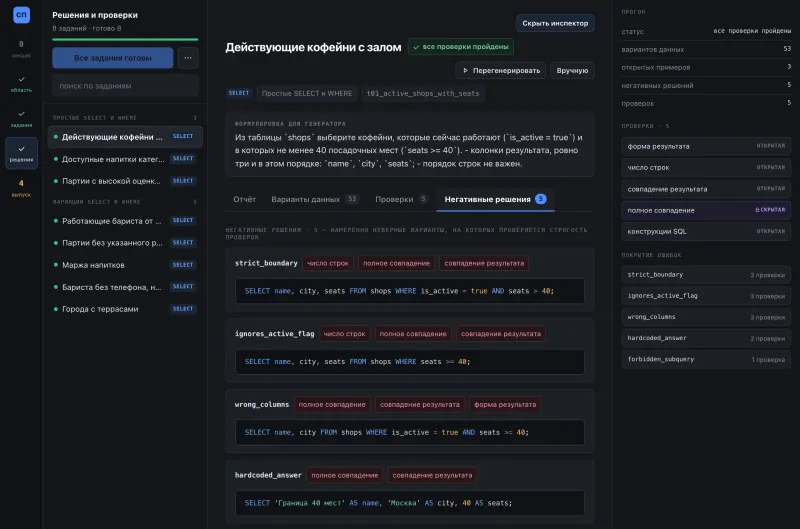Image resolution: width=800 pixels, height=529 pixels.
Task: Switch to the Проверки tab
Action: (x=401, y=199)
